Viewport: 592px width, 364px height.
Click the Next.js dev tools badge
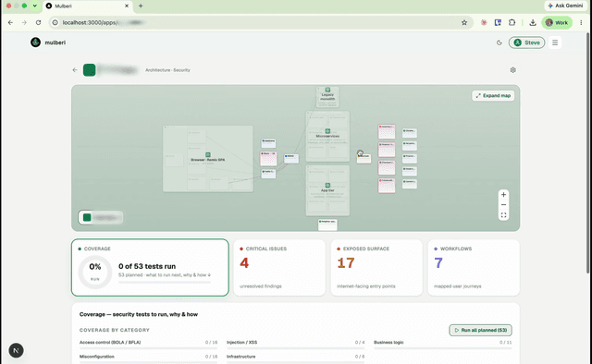[16, 350]
